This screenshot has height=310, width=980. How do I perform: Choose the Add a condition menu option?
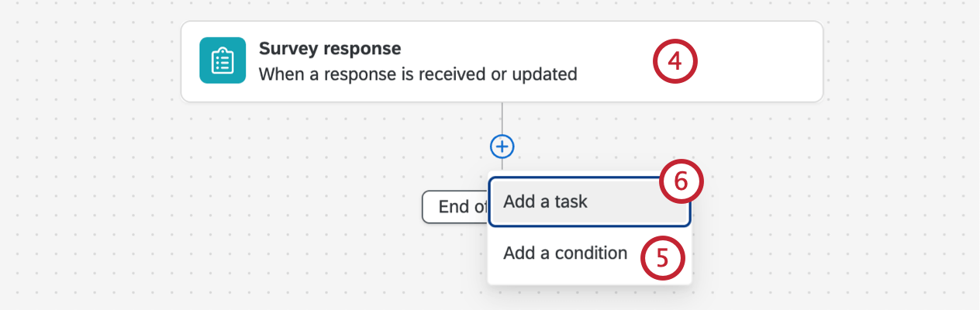(565, 253)
